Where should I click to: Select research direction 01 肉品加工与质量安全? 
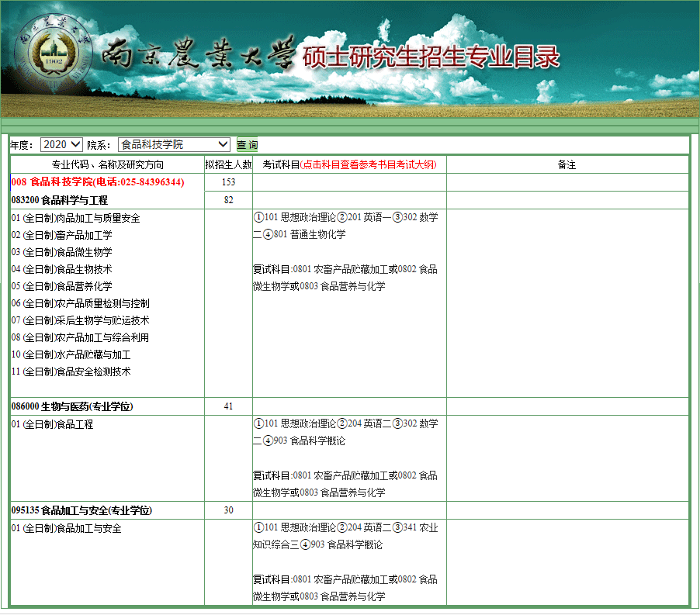tap(75, 219)
